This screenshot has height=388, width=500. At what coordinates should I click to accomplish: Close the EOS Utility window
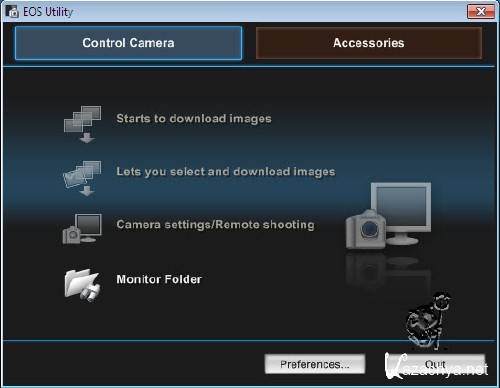(481, 12)
